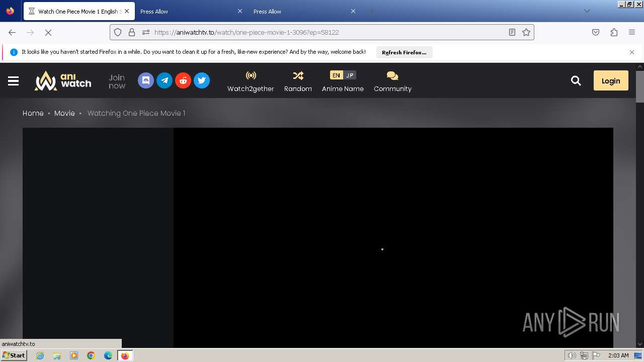This screenshot has height=362, width=644.
Task: Open the Reddit community link
Action: (x=183, y=80)
